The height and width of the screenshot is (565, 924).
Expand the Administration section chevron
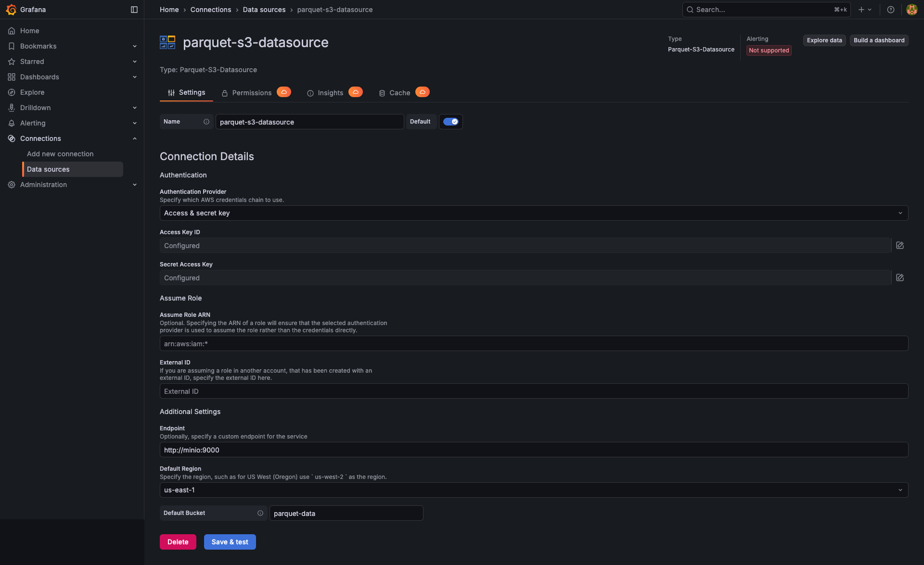pyautogui.click(x=135, y=185)
